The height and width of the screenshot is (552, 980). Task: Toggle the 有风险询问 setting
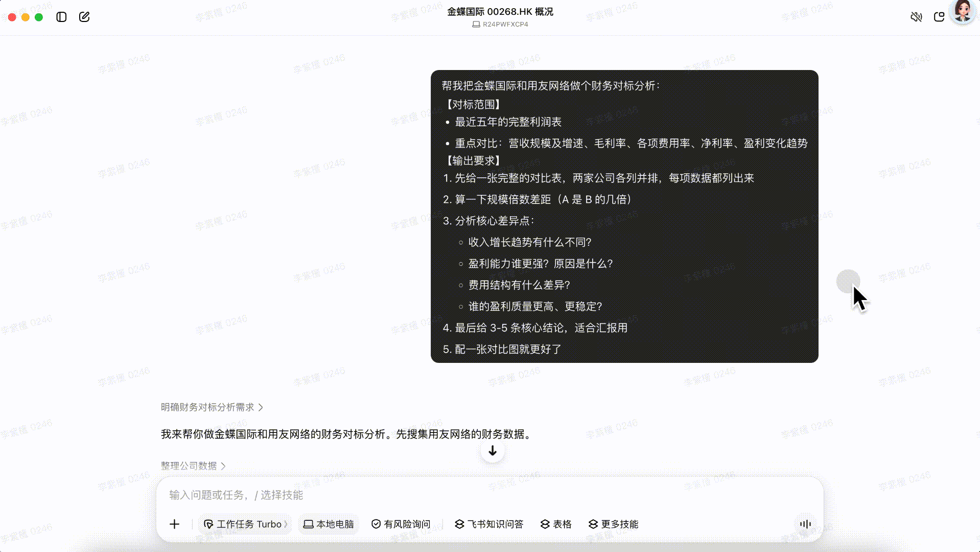coord(401,524)
